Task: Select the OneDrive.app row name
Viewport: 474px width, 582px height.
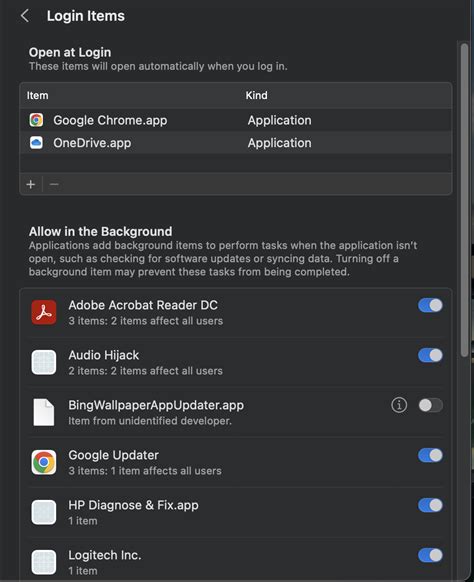Action: (x=92, y=143)
